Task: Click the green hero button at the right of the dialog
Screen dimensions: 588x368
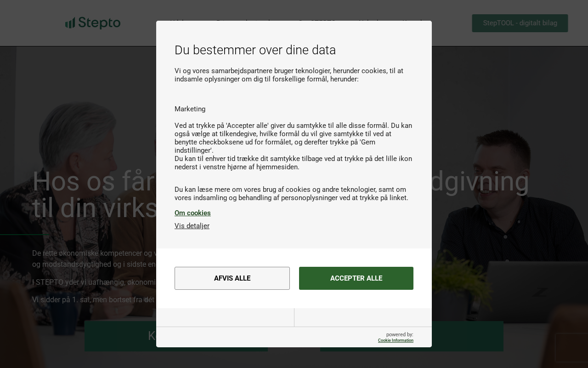Action: pyautogui.click(x=468, y=336)
